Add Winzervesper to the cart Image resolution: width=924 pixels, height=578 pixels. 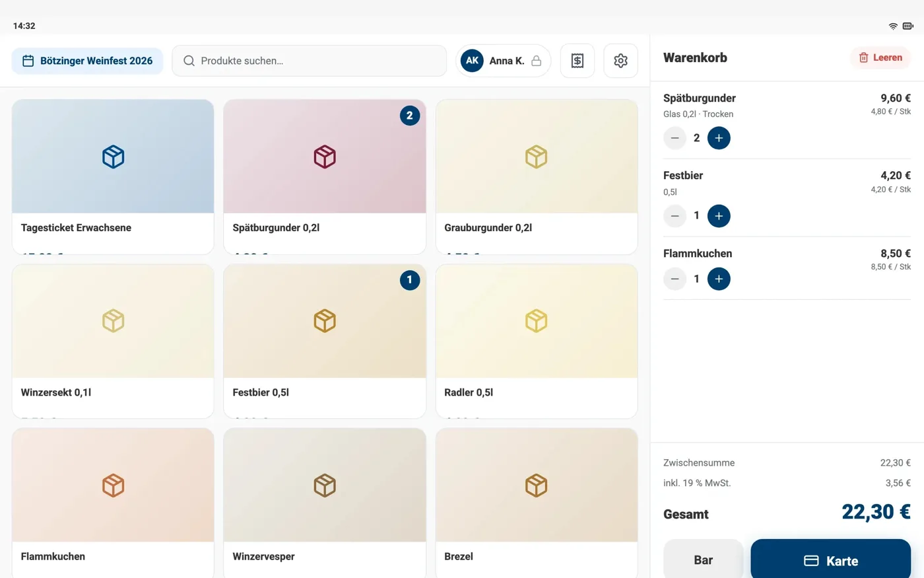[x=325, y=503]
